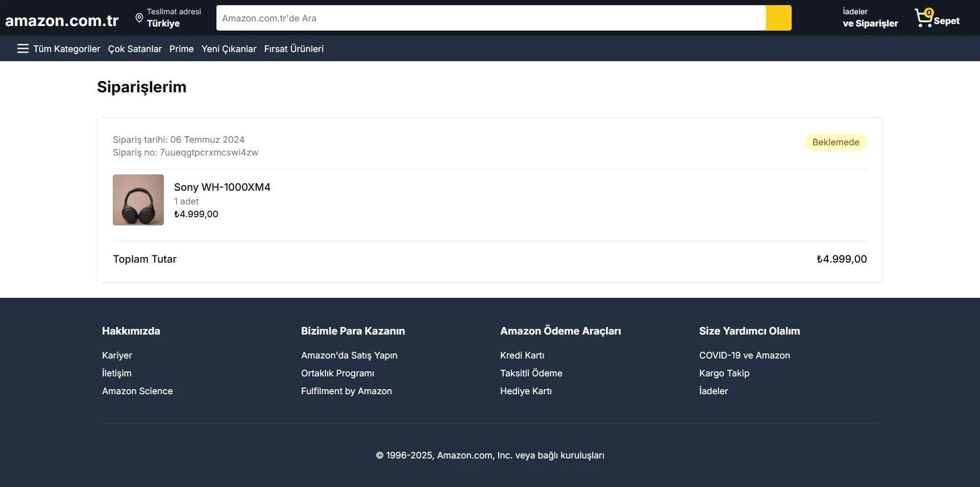The width and height of the screenshot is (980, 487).
Task: Open Kargo Takip link
Action: (724, 373)
